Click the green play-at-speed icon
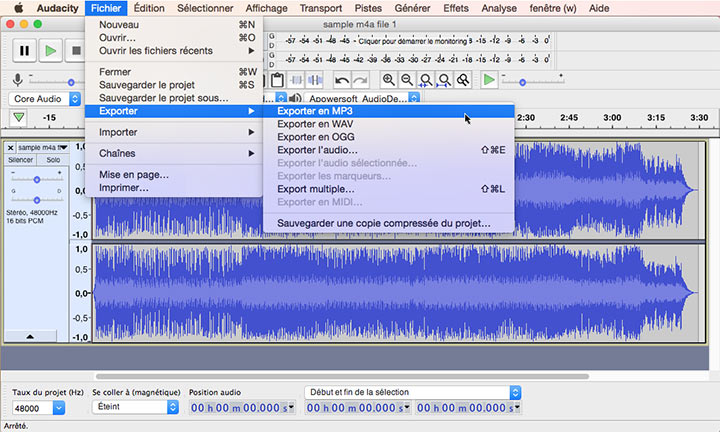The height and width of the screenshot is (432, 720). (x=489, y=80)
